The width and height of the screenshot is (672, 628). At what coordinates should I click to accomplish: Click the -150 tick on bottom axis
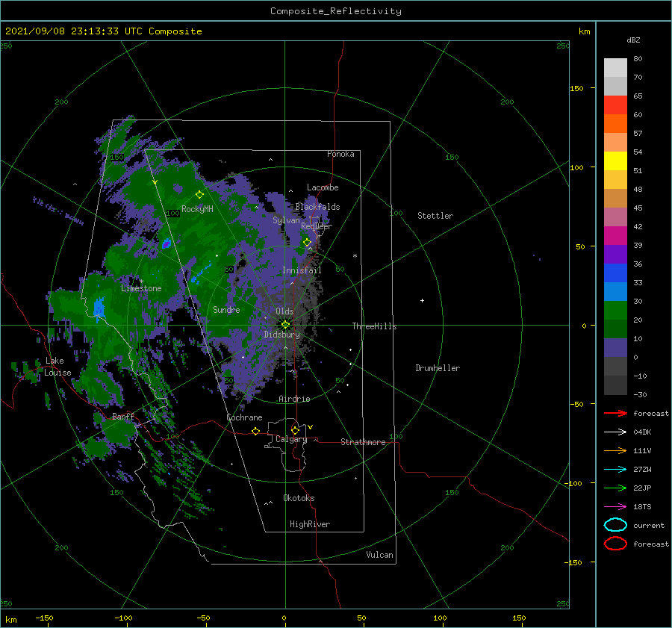[x=44, y=618]
